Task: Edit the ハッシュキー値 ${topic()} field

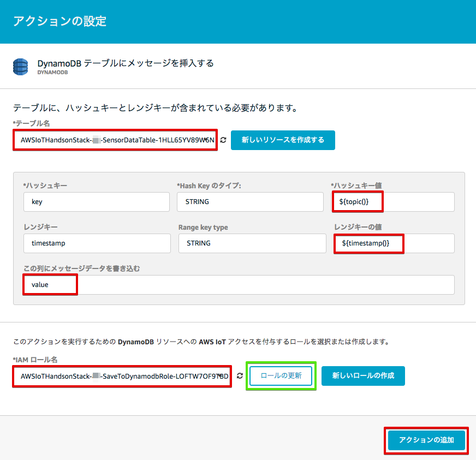Action: pyautogui.click(x=393, y=202)
